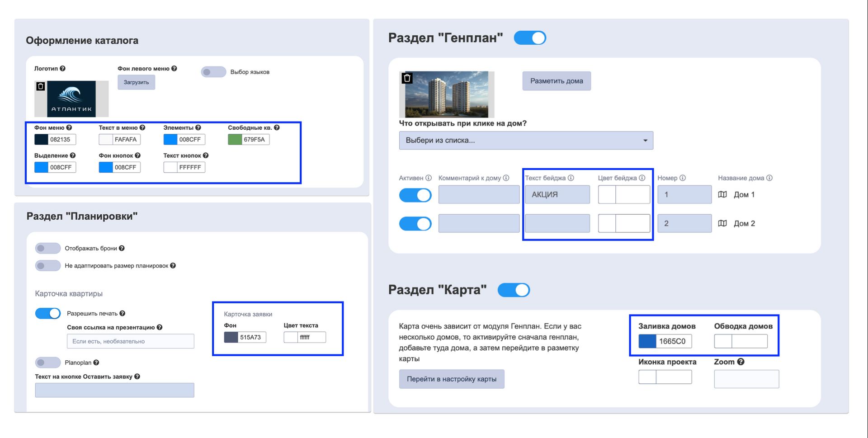Open info icon beside Цвет бейджа
Viewport: 868px width, 438px height.
click(642, 178)
